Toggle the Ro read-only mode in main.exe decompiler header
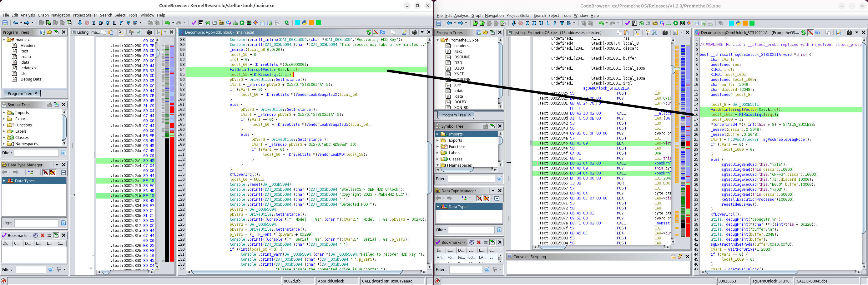 coord(382,32)
